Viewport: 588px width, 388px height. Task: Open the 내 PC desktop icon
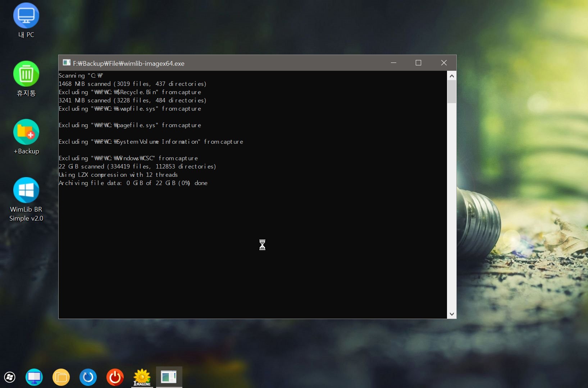point(26,20)
